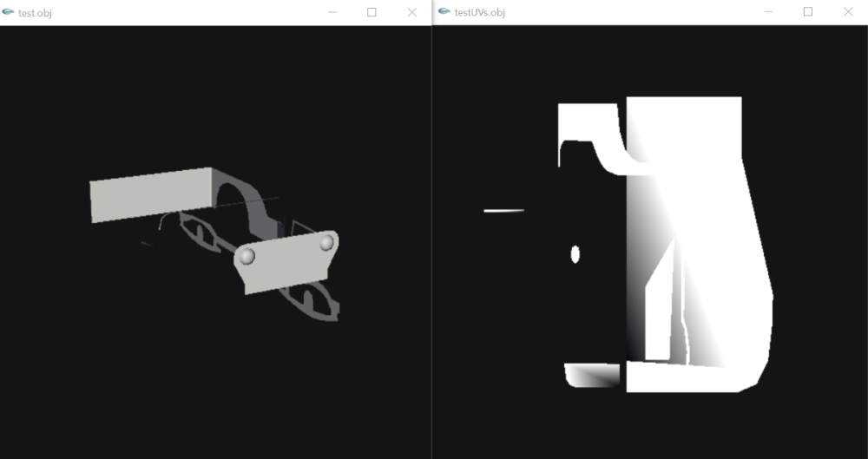
Task: Close the test.obj window
Action: [411, 12]
